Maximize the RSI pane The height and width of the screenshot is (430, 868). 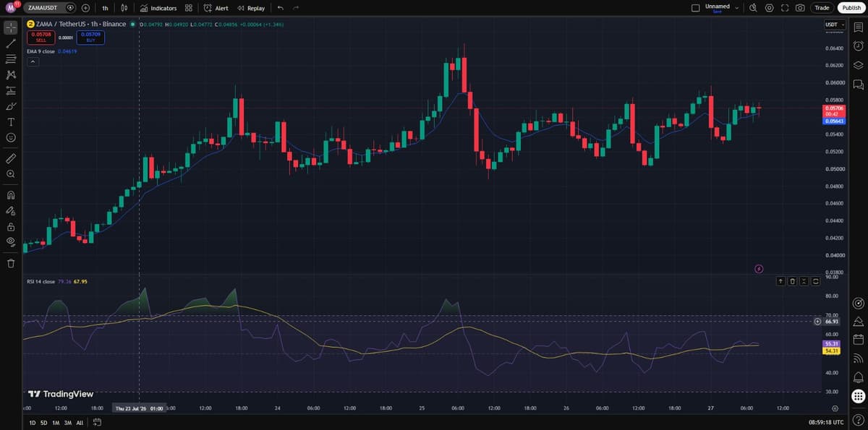(x=816, y=280)
